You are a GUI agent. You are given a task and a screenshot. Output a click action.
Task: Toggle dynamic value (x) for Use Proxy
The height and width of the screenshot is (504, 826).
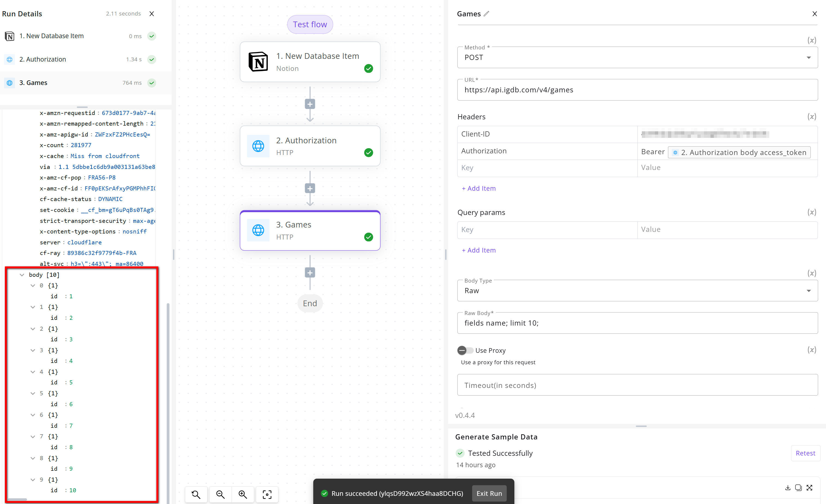pos(812,350)
